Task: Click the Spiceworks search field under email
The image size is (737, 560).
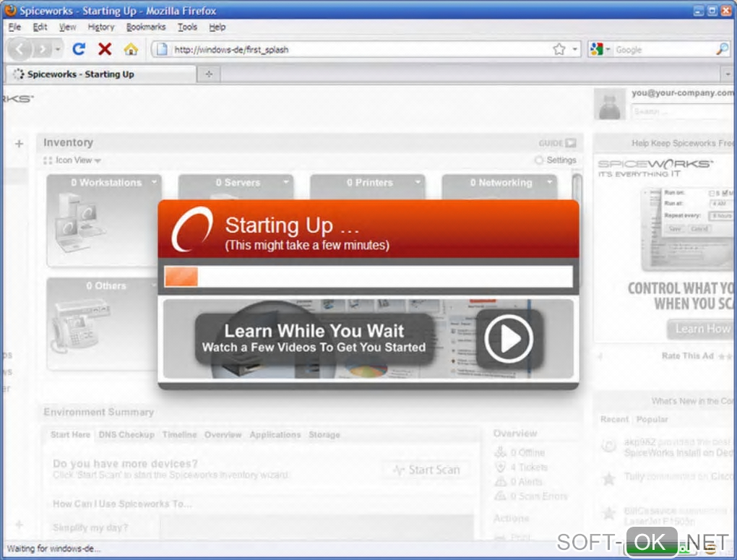Action: (683, 111)
